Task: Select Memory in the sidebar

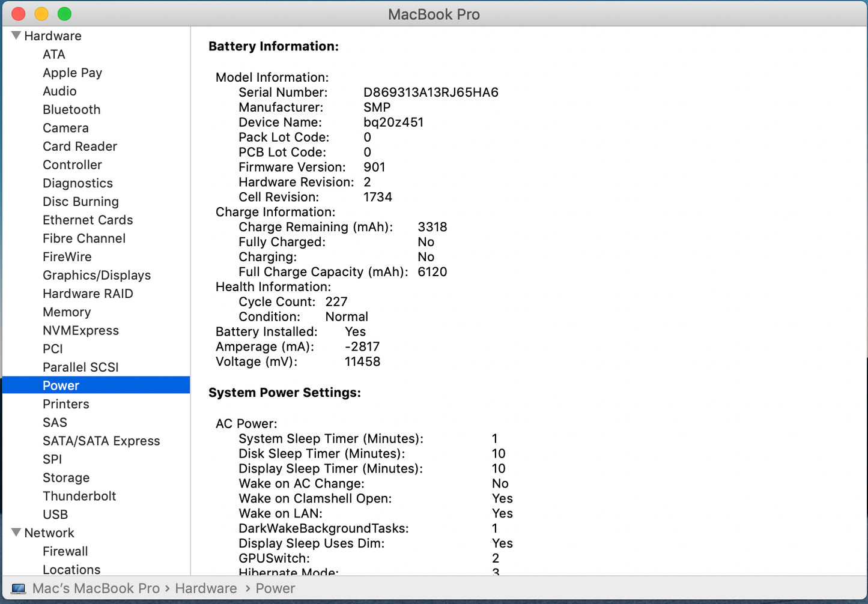Action: [67, 312]
